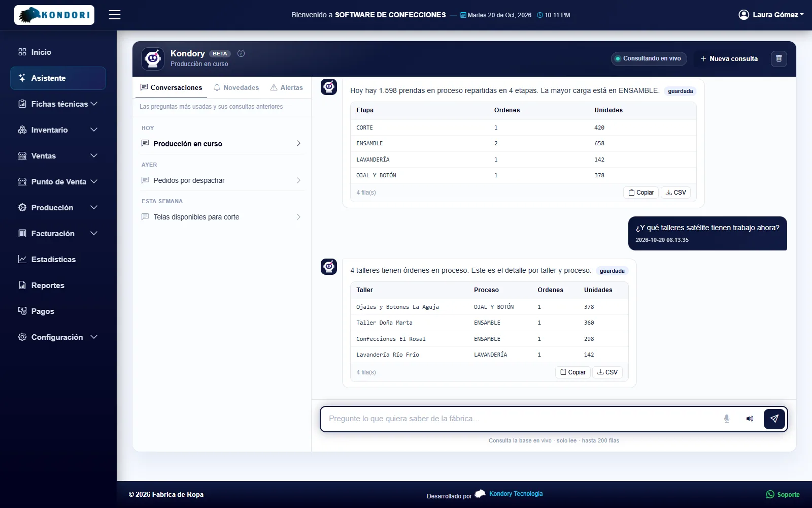Image resolution: width=812 pixels, height=508 pixels.
Task: Switch to the Novedades tab
Action: [236, 87]
